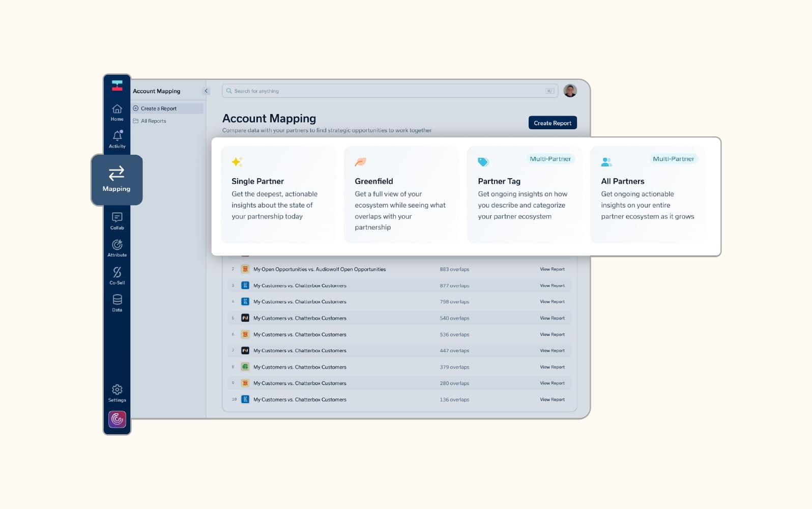Open the Home icon in sidebar
812x509 pixels.
(x=117, y=112)
